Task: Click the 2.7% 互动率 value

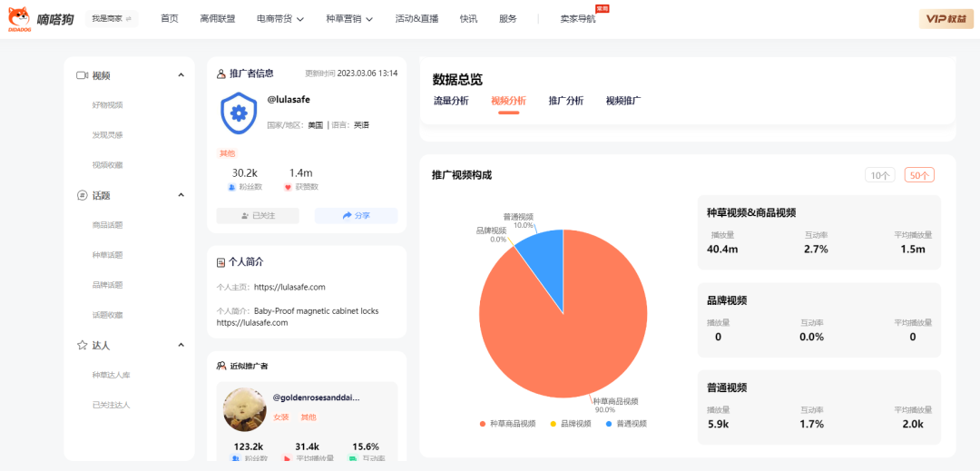Action: coord(816,250)
